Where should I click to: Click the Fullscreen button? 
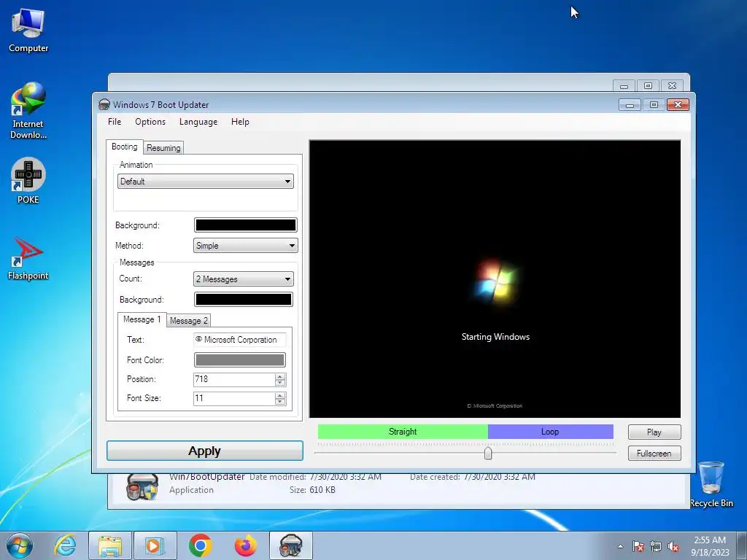pos(654,454)
